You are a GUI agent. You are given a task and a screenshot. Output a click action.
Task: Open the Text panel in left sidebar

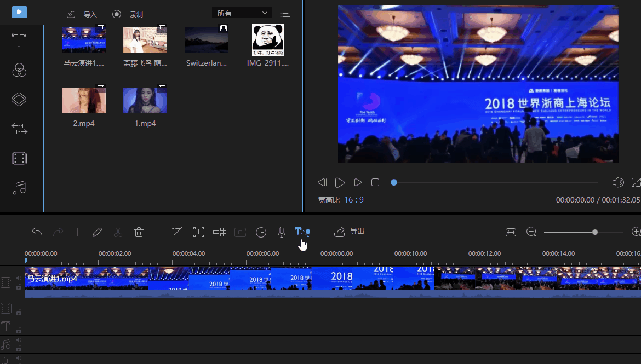click(x=19, y=40)
